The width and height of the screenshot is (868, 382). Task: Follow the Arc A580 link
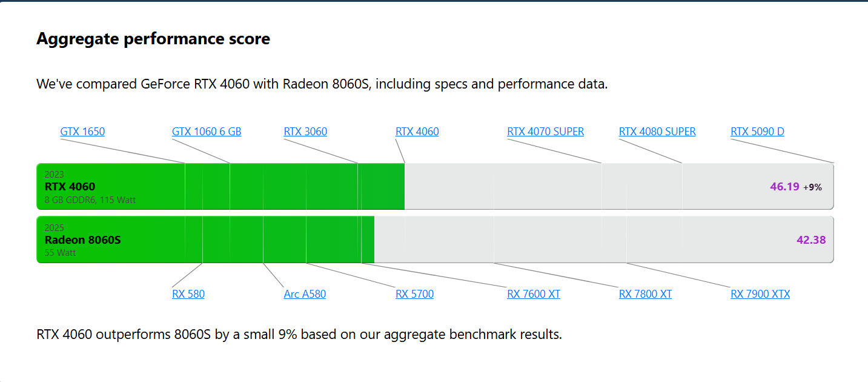305,294
